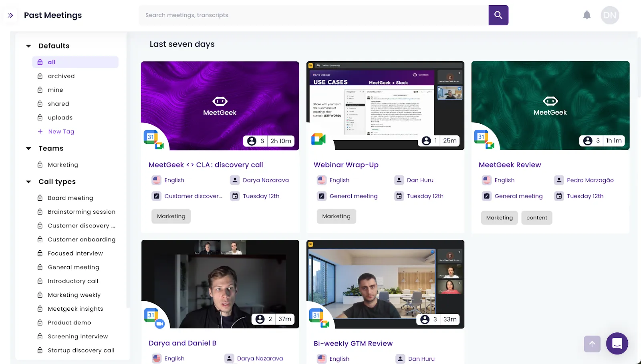Open the Bi-weekly GTM Review meeting
The image size is (641, 364).
353,343
